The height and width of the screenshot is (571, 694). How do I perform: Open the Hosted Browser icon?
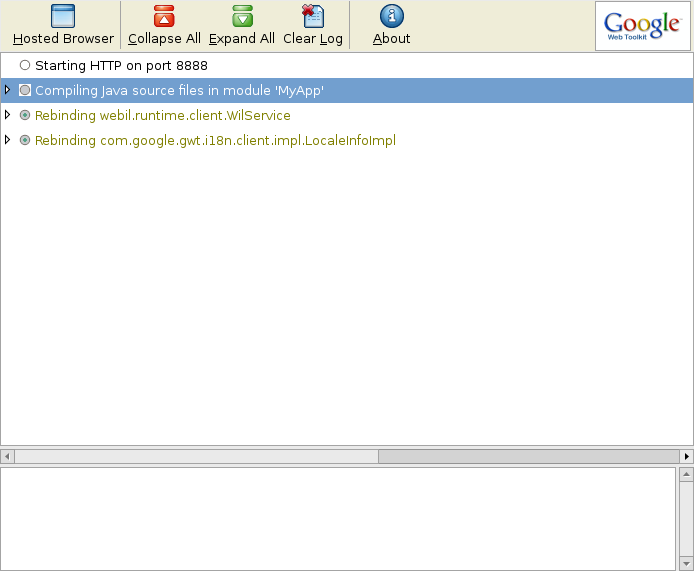coord(63,16)
